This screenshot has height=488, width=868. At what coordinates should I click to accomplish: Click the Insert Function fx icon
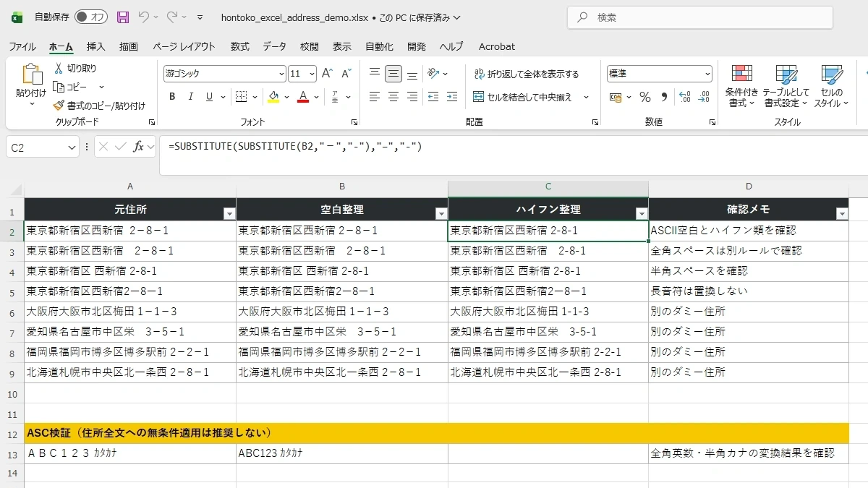coord(138,147)
